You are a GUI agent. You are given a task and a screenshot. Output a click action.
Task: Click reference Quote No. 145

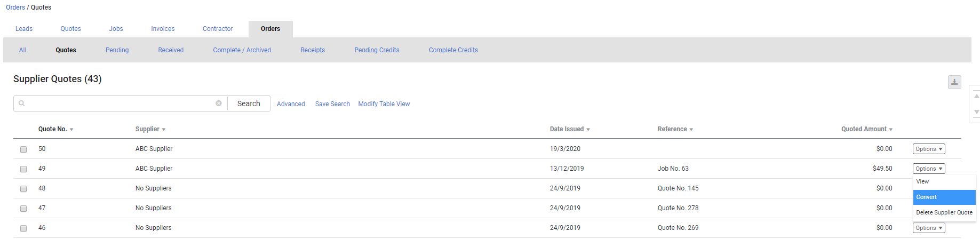click(x=678, y=188)
